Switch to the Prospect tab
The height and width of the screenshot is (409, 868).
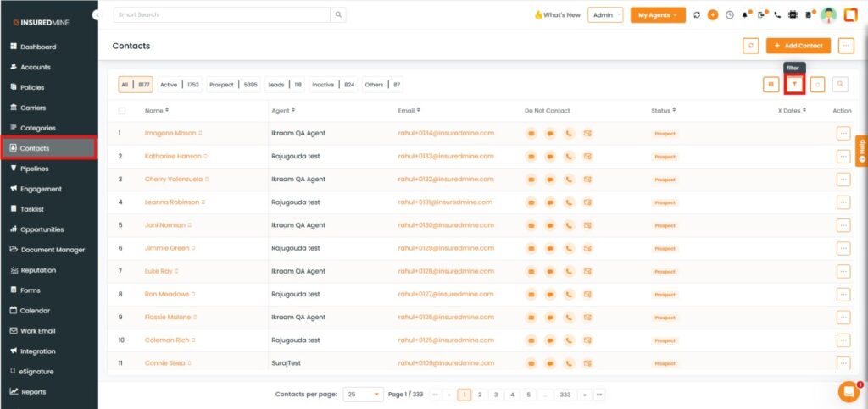point(233,85)
